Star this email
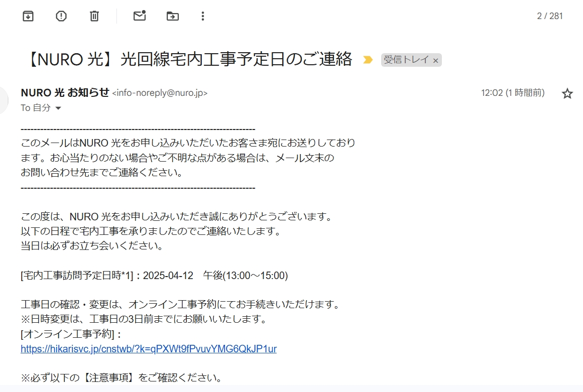The height and width of the screenshot is (392, 583). (567, 93)
